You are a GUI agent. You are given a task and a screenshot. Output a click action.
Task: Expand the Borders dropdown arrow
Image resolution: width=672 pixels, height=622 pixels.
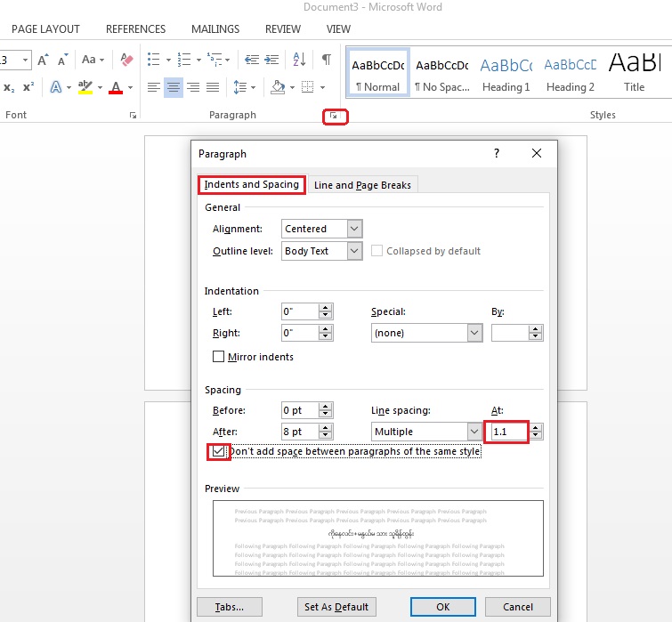(x=322, y=88)
